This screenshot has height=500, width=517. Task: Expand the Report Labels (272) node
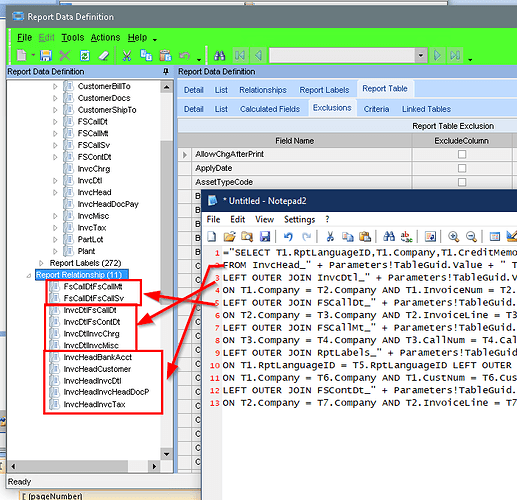click(x=41, y=263)
